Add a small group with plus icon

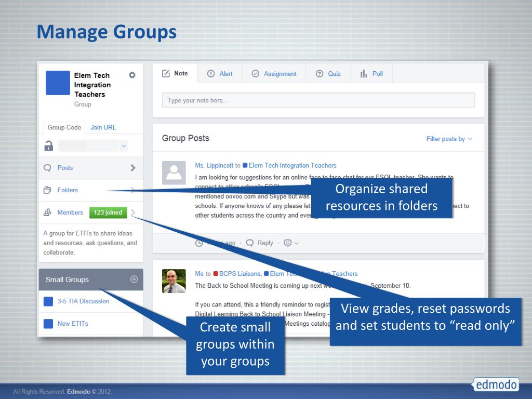pos(134,279)
